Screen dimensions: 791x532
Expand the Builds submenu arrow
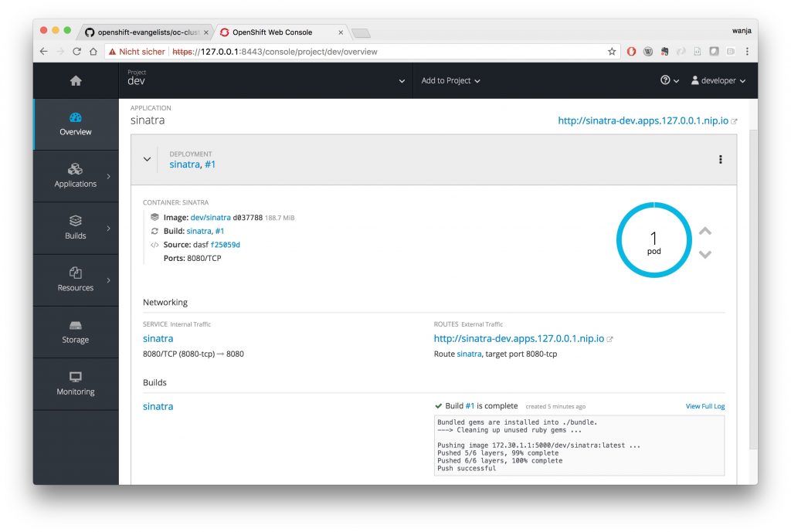(x=108, y=228)
